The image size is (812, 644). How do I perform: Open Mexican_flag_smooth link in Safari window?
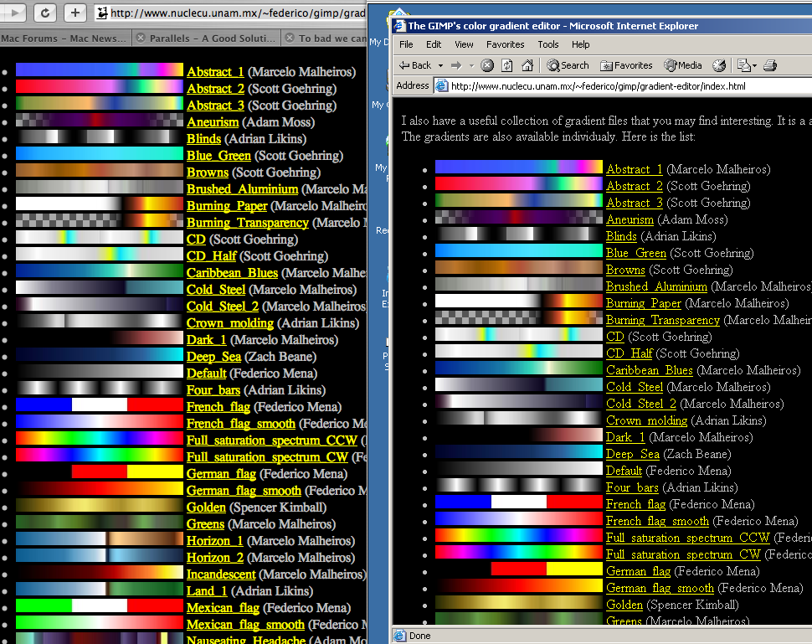point(245,624)
